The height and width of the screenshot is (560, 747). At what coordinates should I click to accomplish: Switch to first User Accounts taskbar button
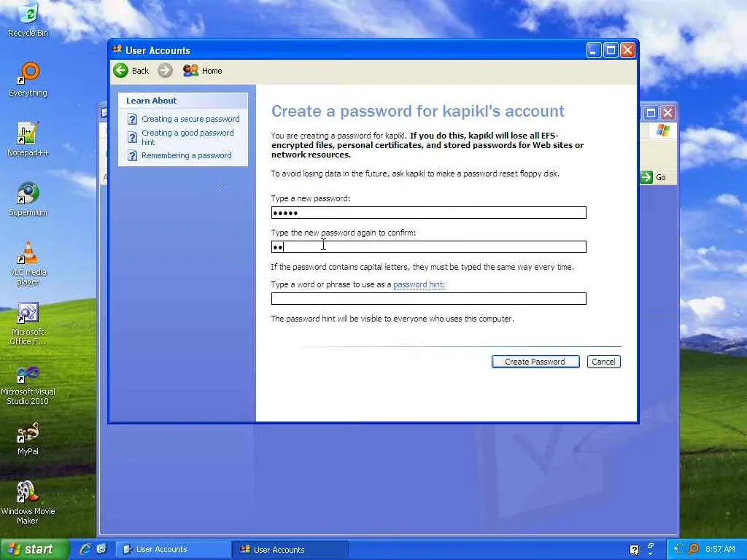click(172, 550)
